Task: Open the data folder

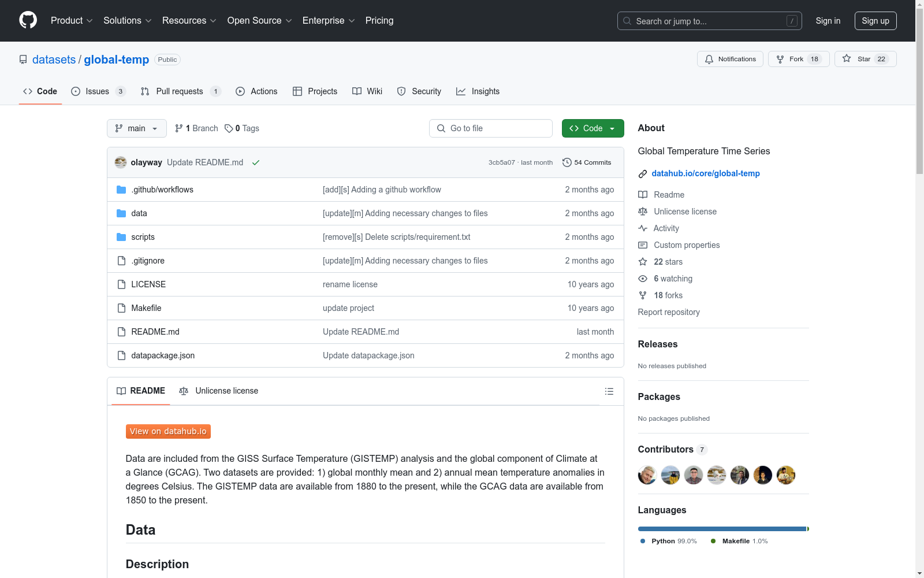Action: [x=139, y=213]
